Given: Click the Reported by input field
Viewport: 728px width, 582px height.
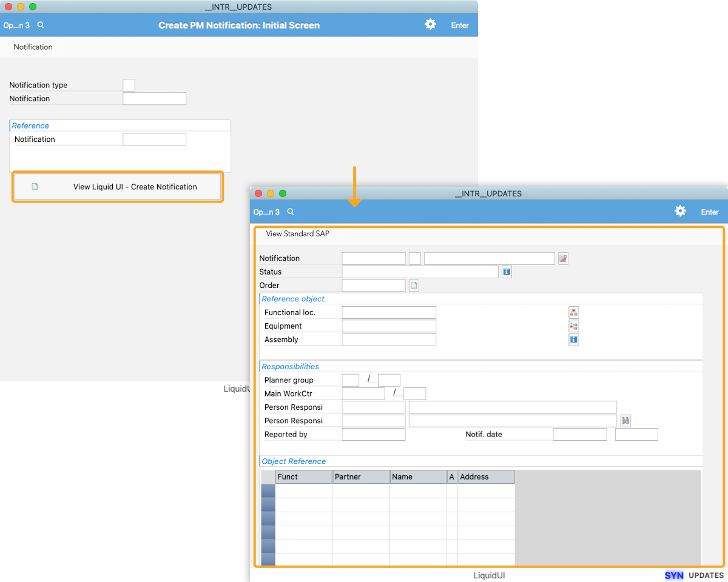Looking at the screenshot, I should click(x=373, y=435).
